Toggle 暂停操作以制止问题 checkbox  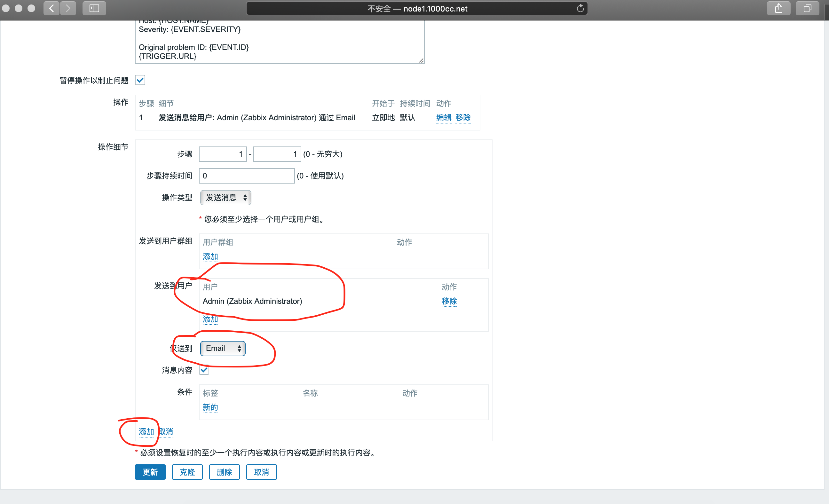click(140, 80)
